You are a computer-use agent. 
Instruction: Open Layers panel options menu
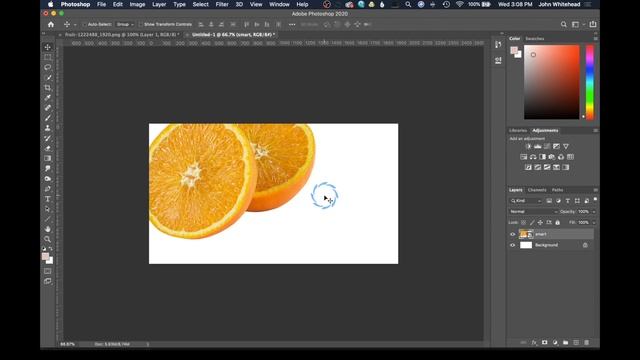point(596,190)
